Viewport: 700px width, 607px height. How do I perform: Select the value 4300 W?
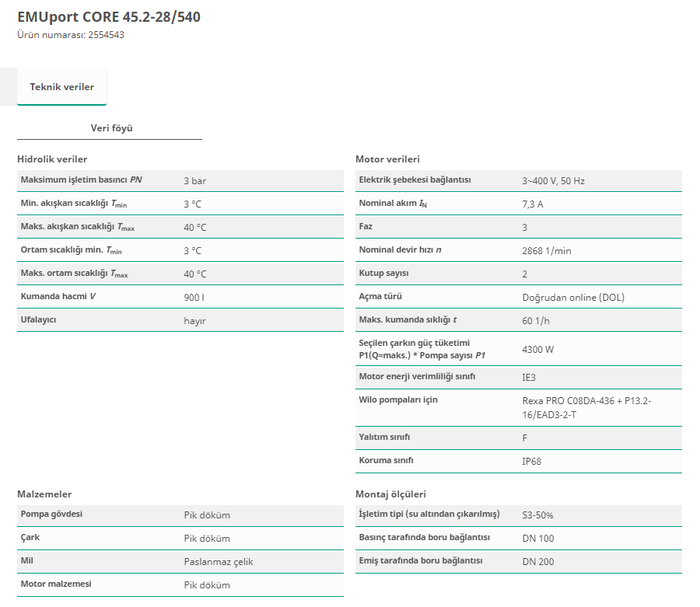538,350
